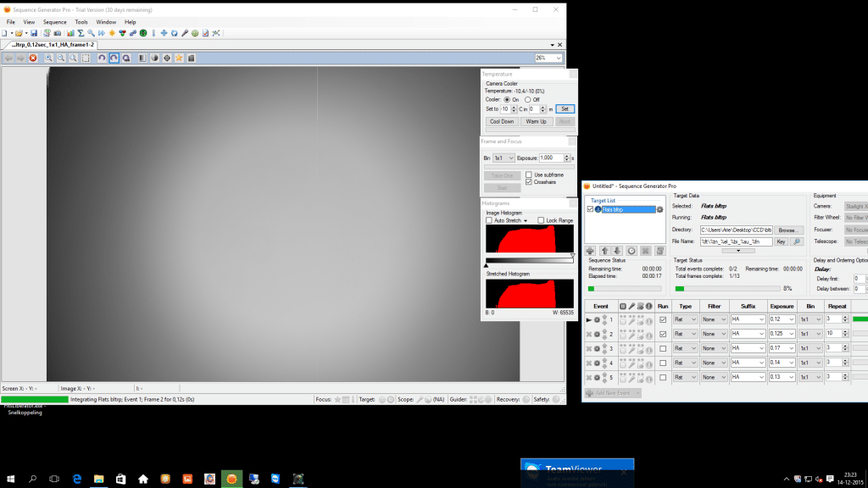Expand the image zoom percentage dropdown
Viewport: 868px width, 488px height.
559,58
